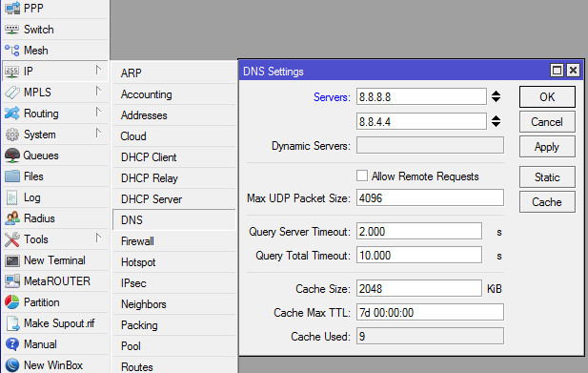588x373 pixels.
Task: Open Packing from IP submenu
Action: click(174, 325)
